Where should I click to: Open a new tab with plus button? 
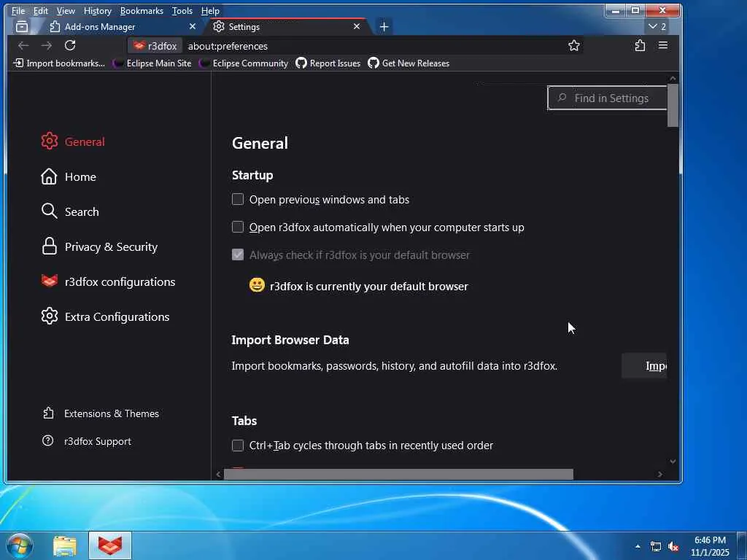pos(384,27)
